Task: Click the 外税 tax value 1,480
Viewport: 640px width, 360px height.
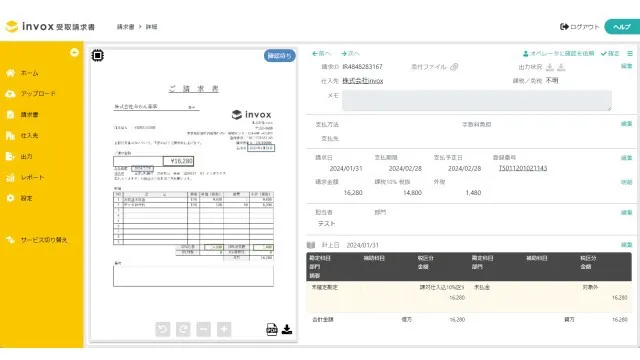Action: [473, 193]
